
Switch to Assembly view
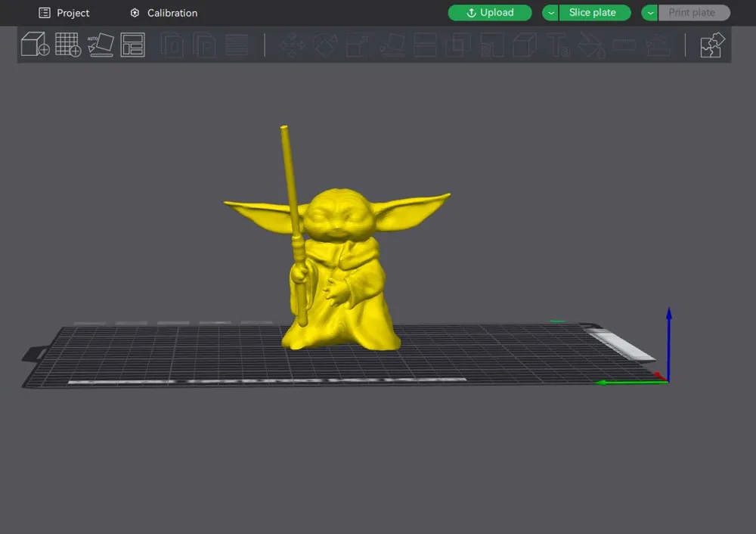pos(712,45)
